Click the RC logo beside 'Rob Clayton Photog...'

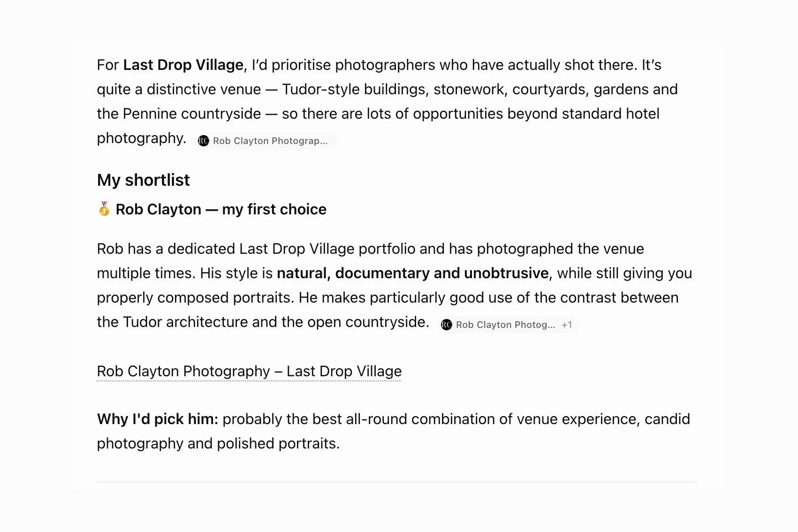pos(447,325)
